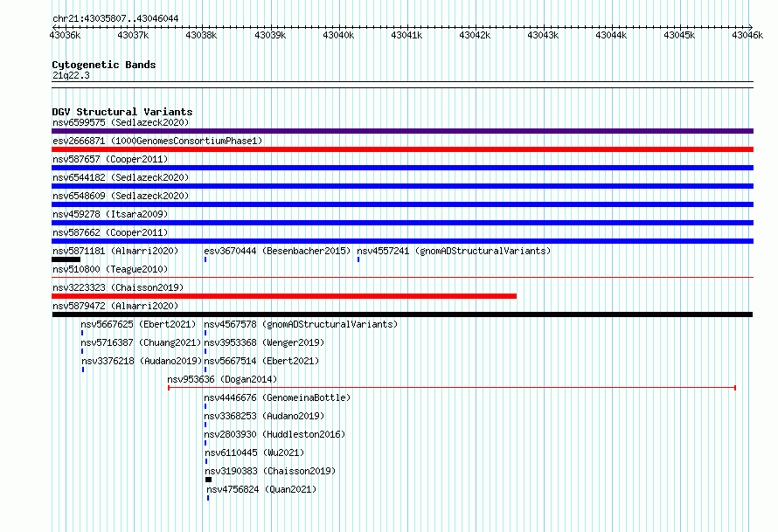778x532 pixels.
Task: Open nsv953636 (Dogan2014) label
Action: pyautogui.click(x=222, y=379)
